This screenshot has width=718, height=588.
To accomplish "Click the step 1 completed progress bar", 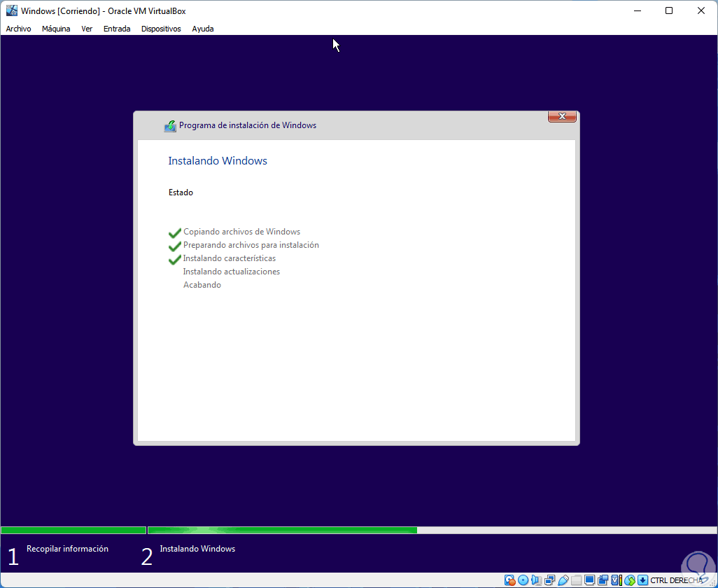I will tap(73, 531).
